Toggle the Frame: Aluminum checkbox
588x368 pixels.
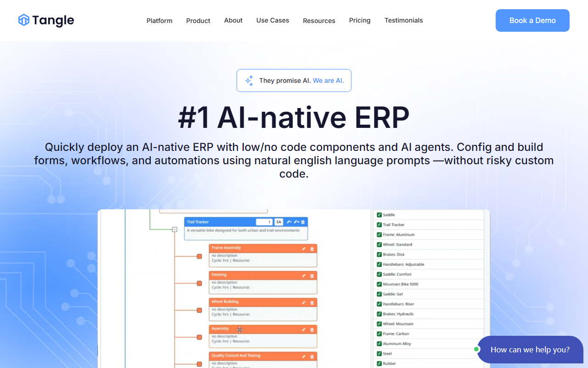click(379, 235)
